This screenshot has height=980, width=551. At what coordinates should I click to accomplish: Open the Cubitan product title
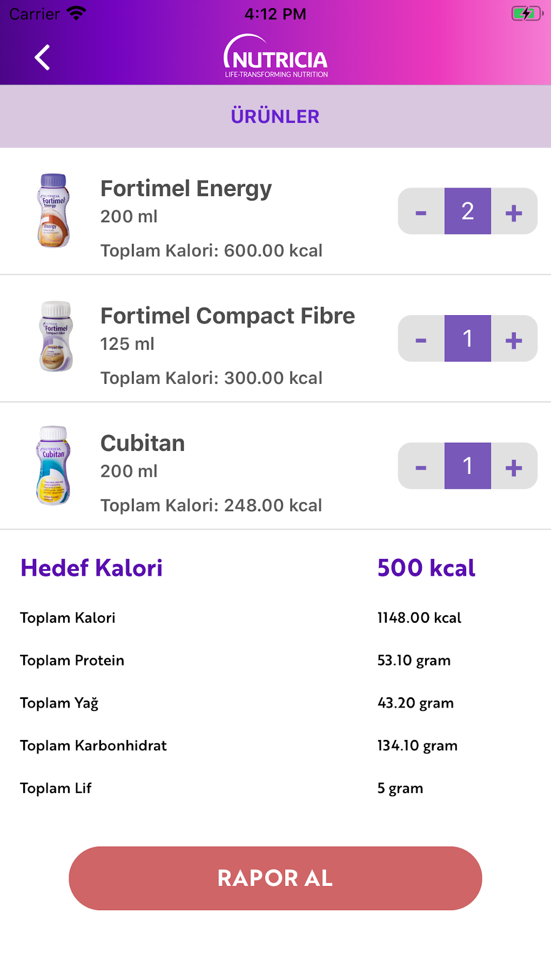(143, 444)
